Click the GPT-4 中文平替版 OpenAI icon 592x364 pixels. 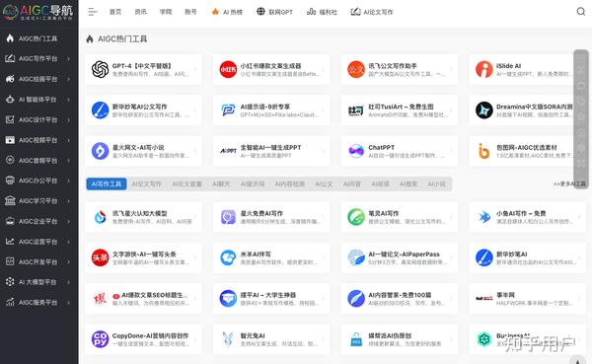click(x=100, y=69)
